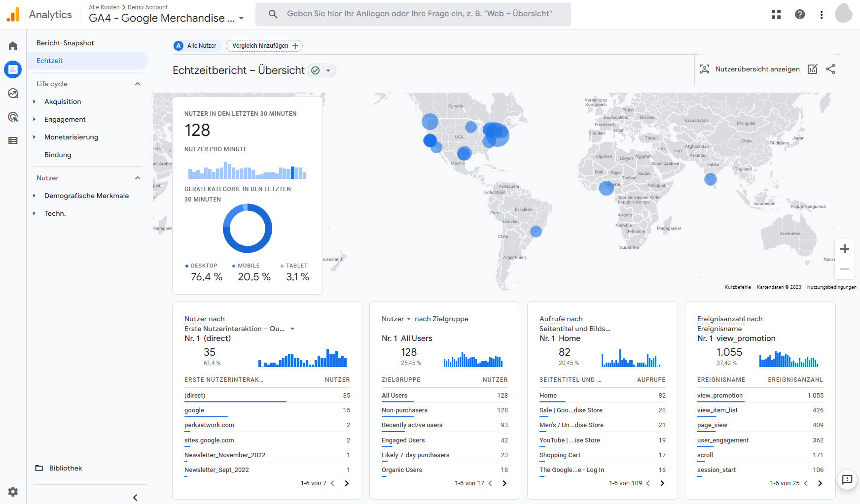Select the Men's / Un...dise Store row
The height and width of the screenshot is (504, 860).
pos(603,425)
